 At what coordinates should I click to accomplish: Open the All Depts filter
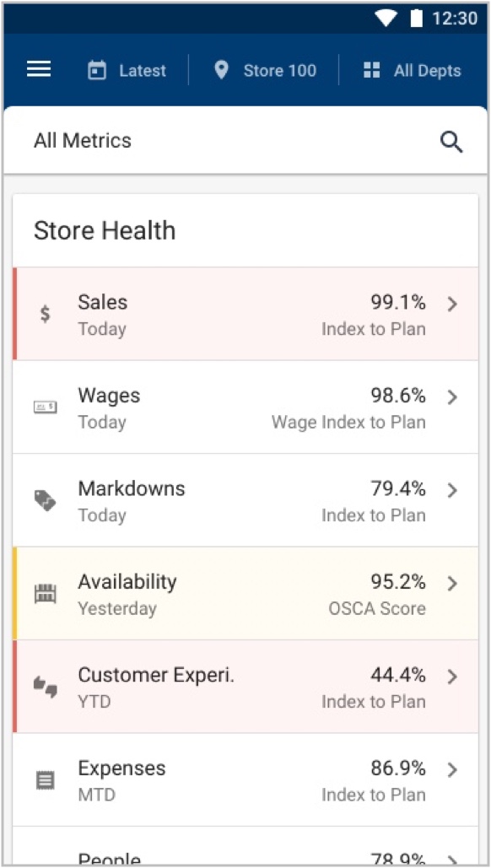[x=413, y=70]
